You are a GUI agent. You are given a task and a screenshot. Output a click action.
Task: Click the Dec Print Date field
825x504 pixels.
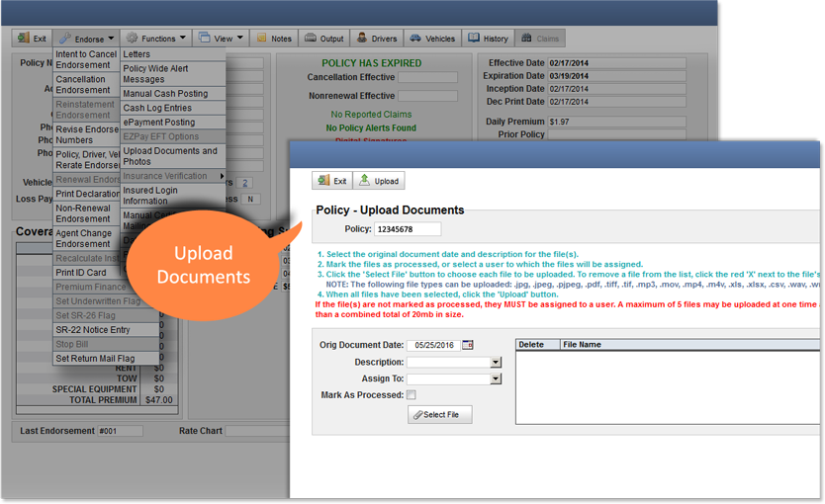coord(616,102)
